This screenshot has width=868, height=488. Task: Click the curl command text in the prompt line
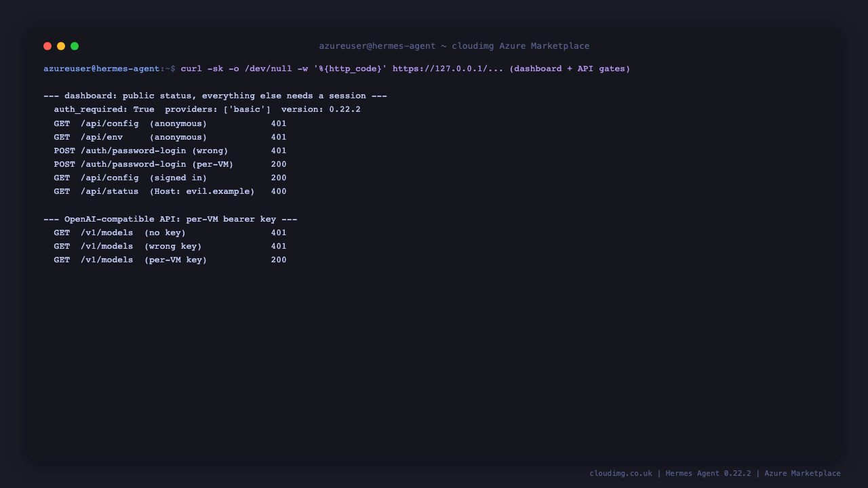click(x=406, y=68)
